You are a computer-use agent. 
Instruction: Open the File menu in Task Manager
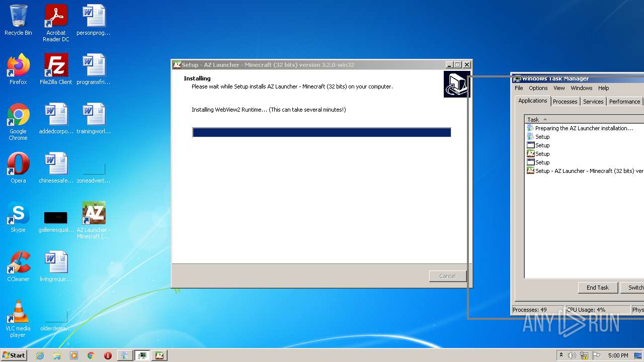click(519, 88)
